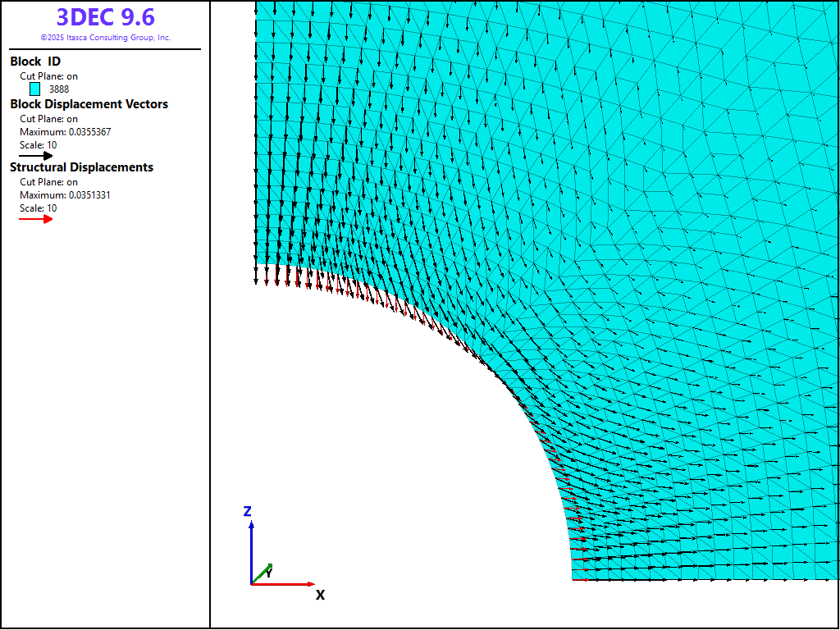This screenshot has width=840, height=630.
Task: Click the red X axis of the triad
Action: pos(282,584)
